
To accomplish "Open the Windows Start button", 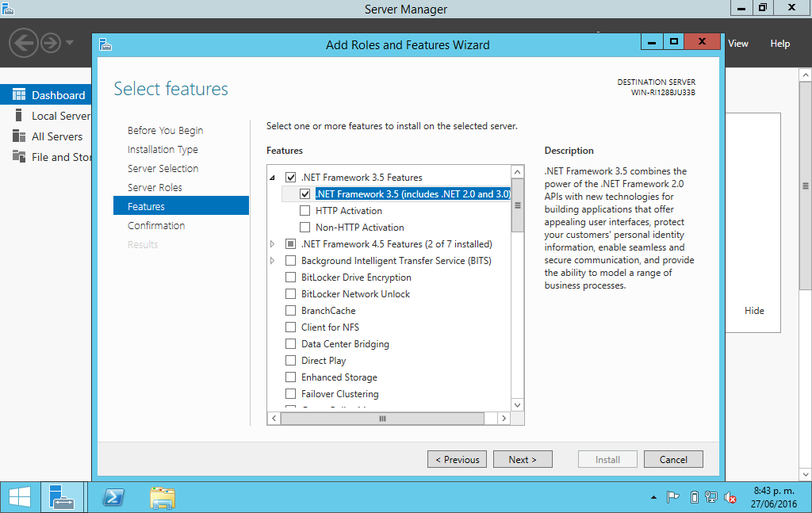I will point(20,497).
